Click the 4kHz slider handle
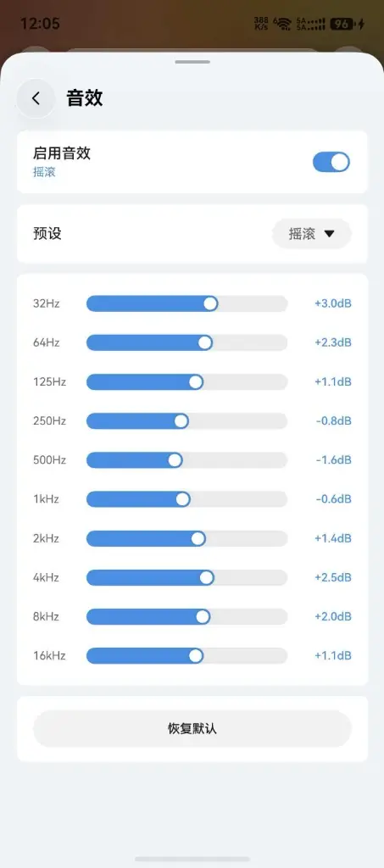384x868 pixels. point(206,578)
